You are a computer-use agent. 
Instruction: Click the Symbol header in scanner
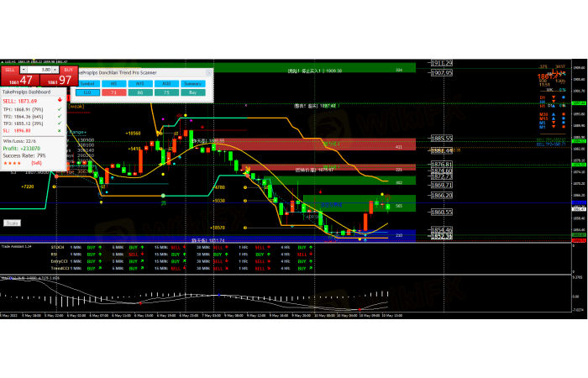pyautogui.click(x=87, y=84)
